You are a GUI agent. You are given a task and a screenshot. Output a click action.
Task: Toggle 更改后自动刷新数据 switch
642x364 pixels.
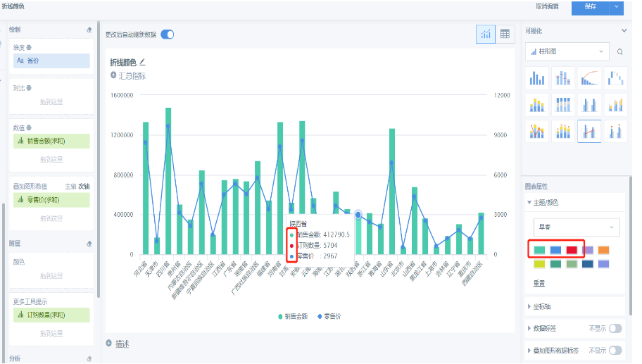tap(167, 34)
